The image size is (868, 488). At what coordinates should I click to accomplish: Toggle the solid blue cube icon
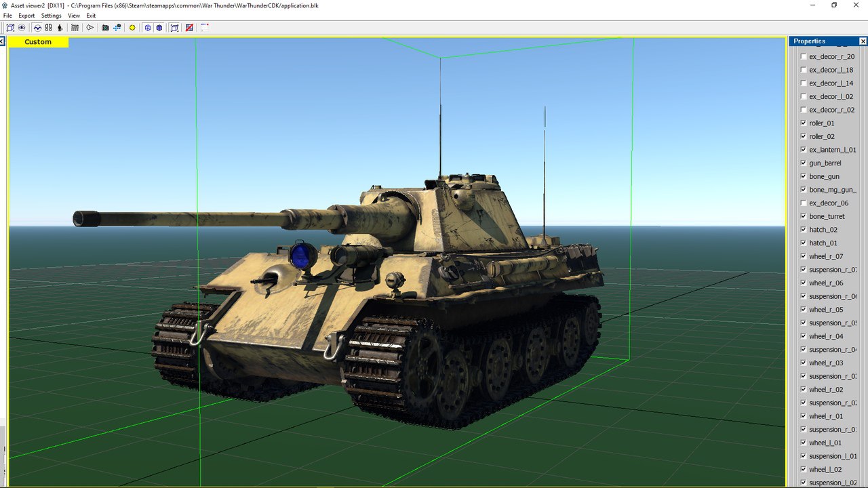(x=159, y=28)
